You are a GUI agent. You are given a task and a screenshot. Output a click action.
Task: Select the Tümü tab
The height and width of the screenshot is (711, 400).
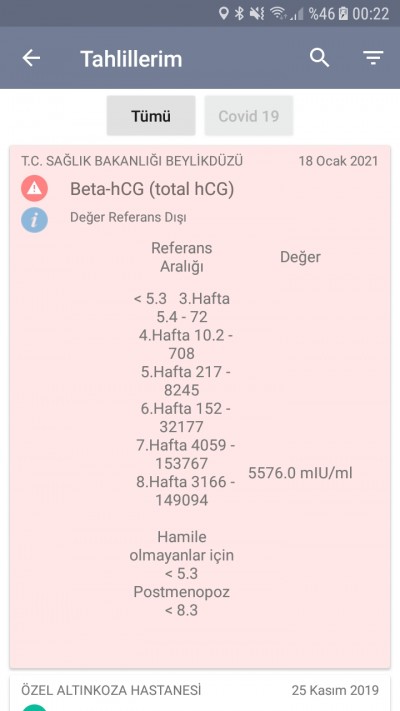(151, 116)
